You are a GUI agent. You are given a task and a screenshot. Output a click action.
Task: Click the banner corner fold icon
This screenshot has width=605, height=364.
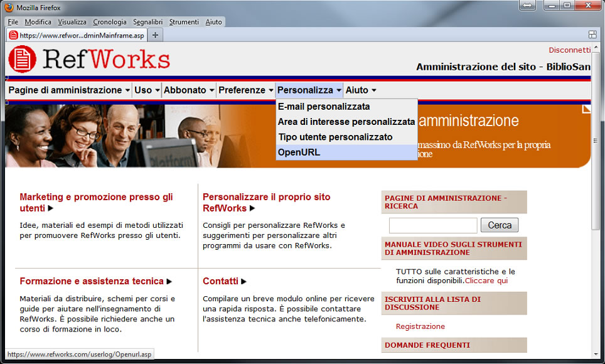point(586,109)
